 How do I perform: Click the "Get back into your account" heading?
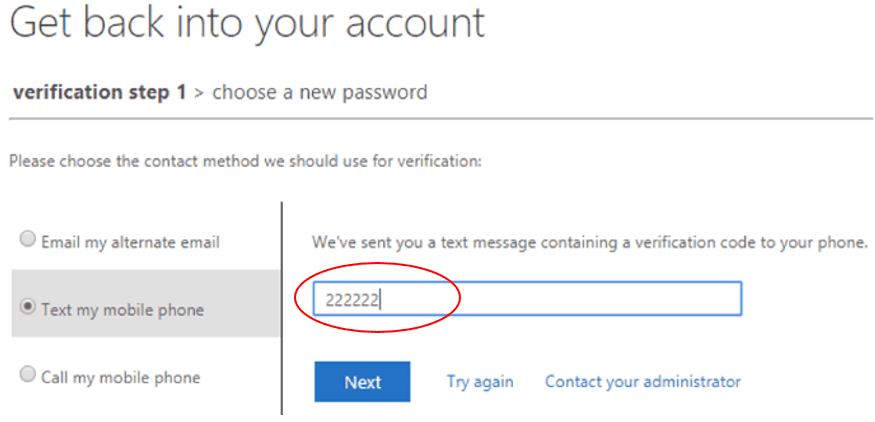coord(247,24)
